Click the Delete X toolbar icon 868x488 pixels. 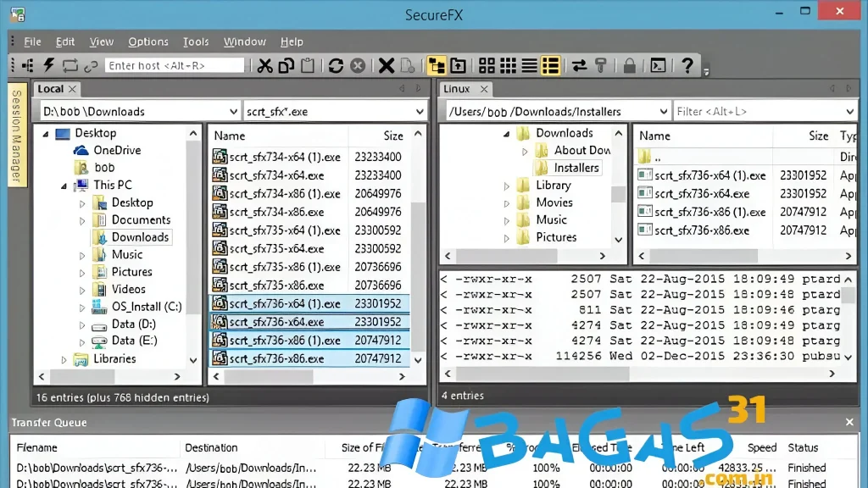point(387,66)
